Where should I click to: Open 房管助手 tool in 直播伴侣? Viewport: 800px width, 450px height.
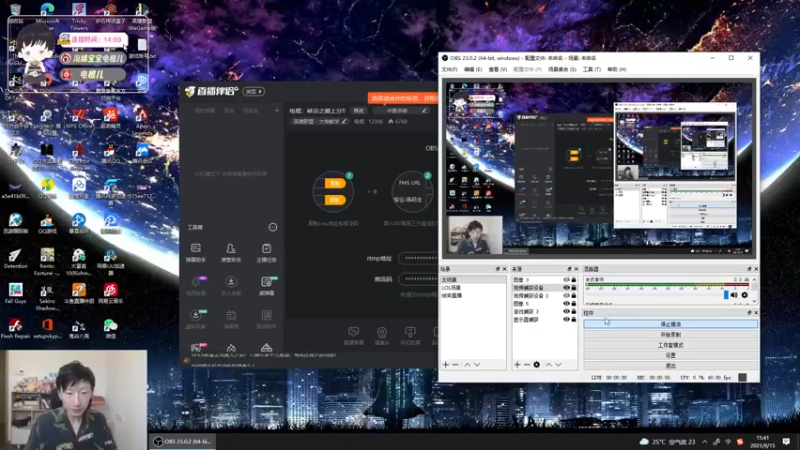(231, 253)
